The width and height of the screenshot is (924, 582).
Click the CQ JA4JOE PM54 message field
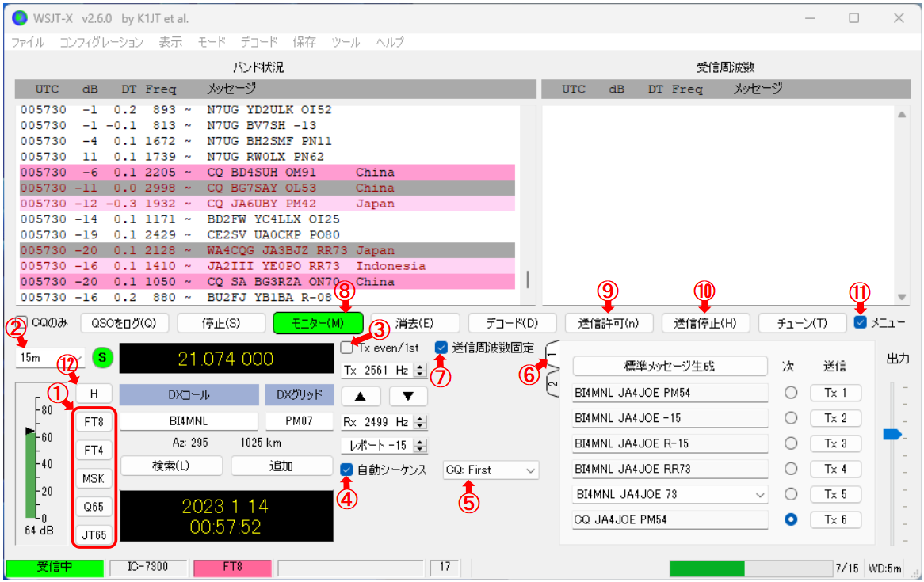click(670, 519)
